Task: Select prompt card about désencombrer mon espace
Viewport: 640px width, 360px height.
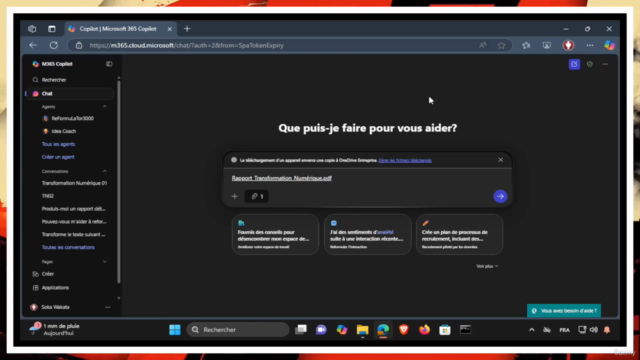Action: tap(275, 235)
